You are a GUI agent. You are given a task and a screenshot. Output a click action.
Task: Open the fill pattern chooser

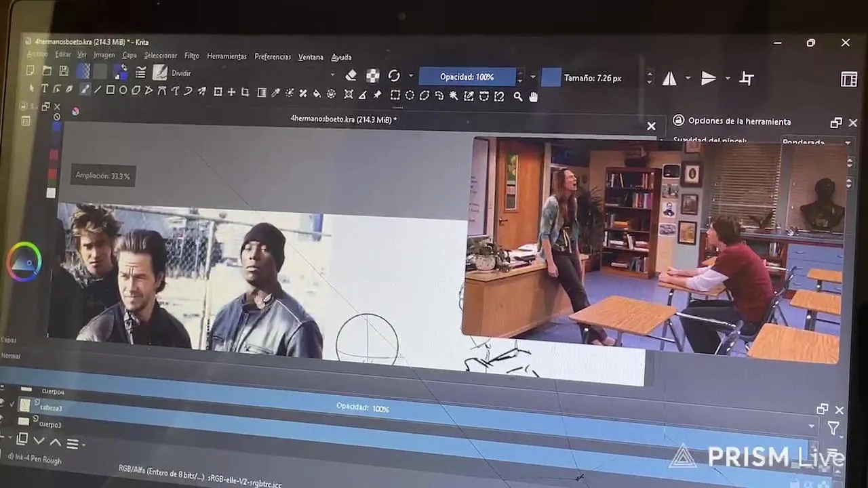click(100, 71)
